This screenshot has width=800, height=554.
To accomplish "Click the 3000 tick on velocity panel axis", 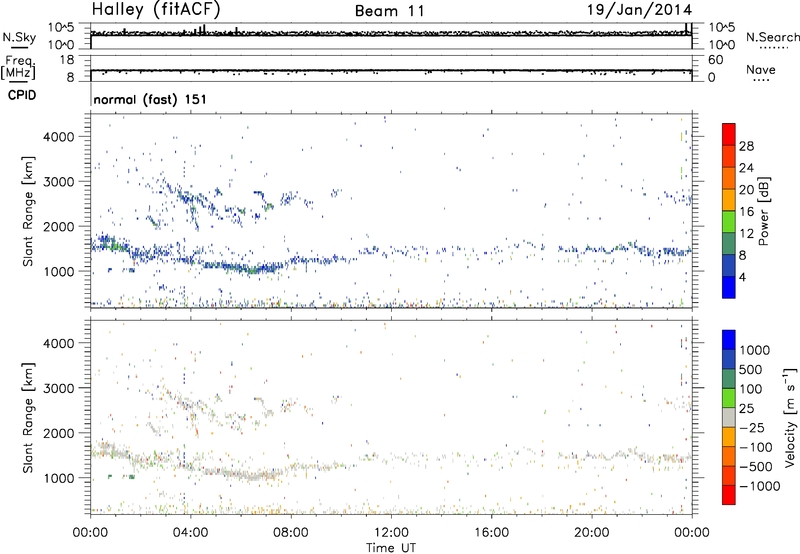I will (58, 388).
